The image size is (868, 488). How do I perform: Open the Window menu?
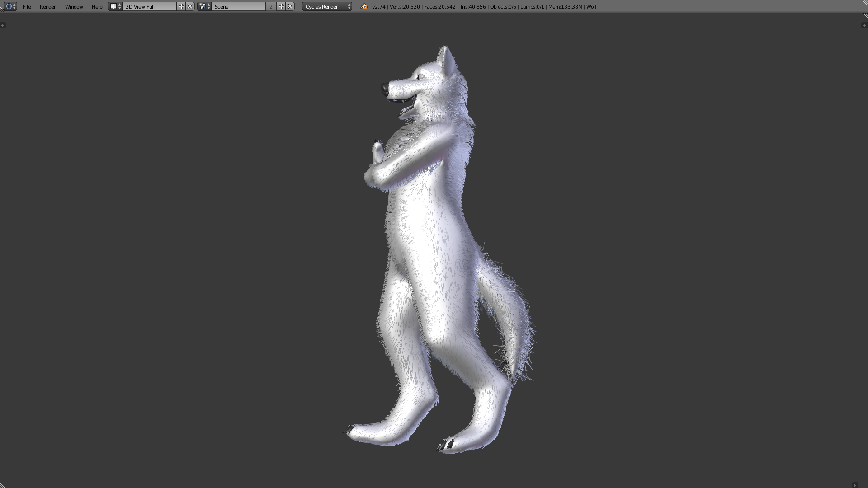click(x=74, y=7)
